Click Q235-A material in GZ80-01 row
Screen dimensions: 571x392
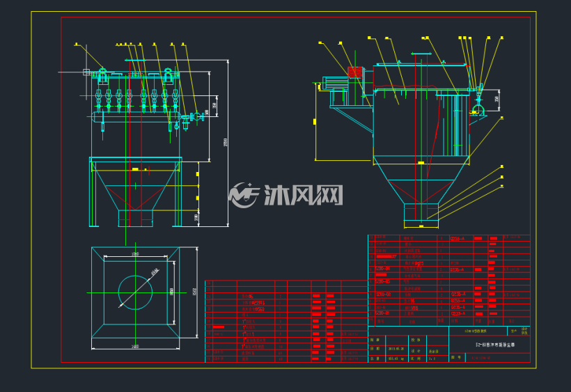pyautogui.click(x=457, y=313)
